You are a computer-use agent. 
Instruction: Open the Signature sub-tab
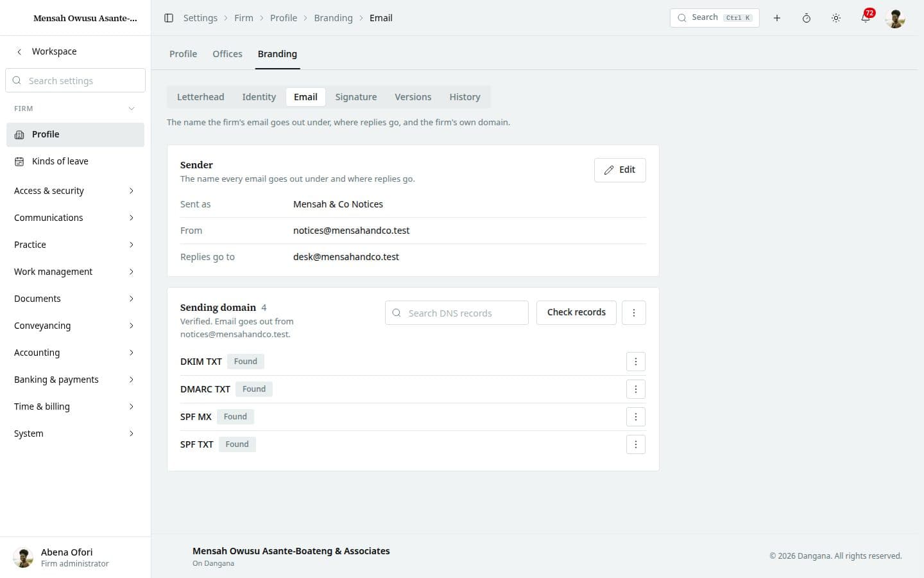(x=355, y=97)
